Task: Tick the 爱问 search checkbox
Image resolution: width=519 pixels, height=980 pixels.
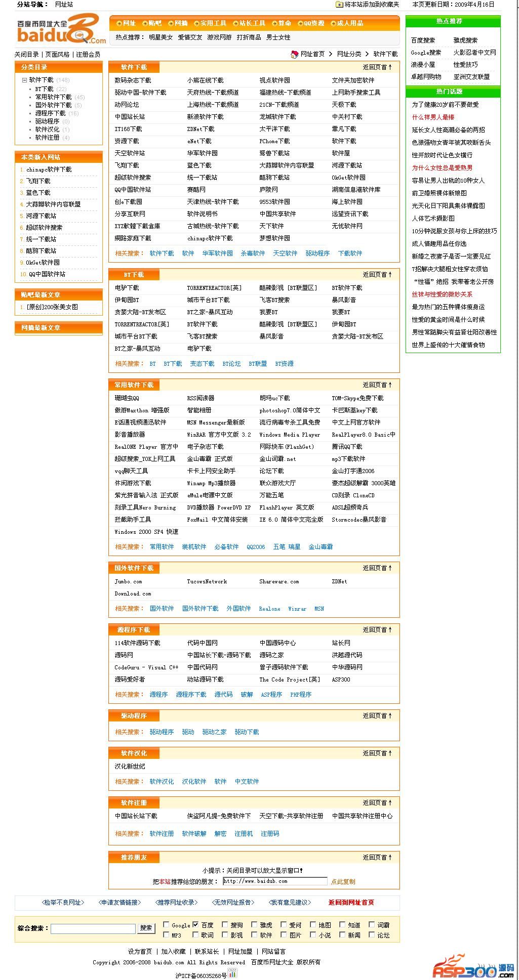Action: pos(284,925)
